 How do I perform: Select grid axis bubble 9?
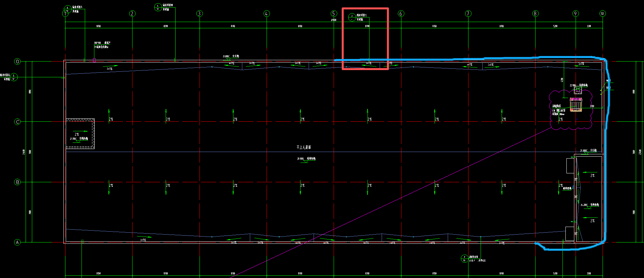tap(575, 13)
